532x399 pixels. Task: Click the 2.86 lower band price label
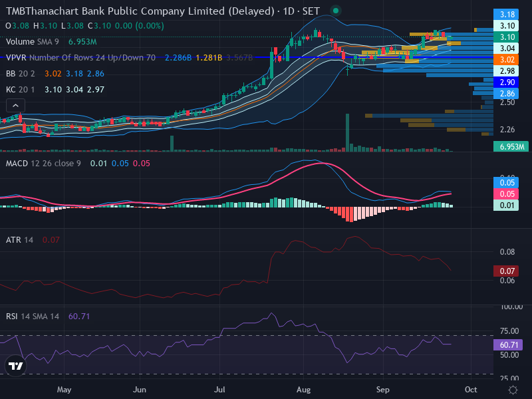[506, 93]
